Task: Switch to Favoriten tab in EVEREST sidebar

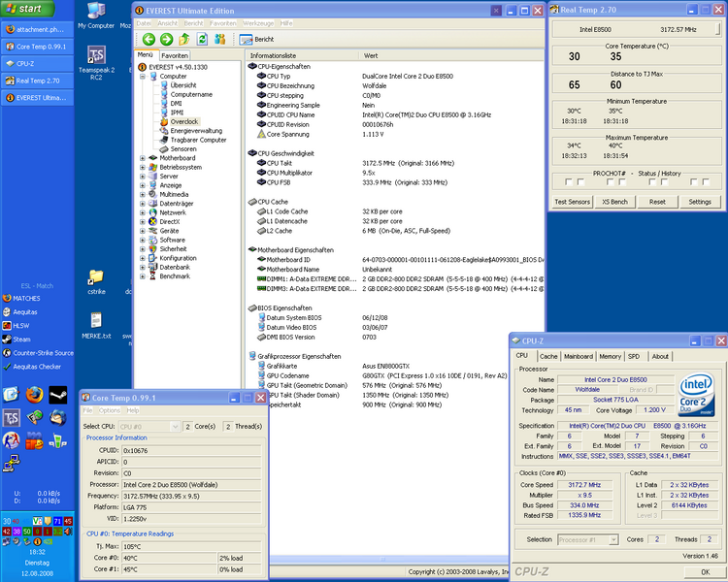Action: [x=175, y=55]
